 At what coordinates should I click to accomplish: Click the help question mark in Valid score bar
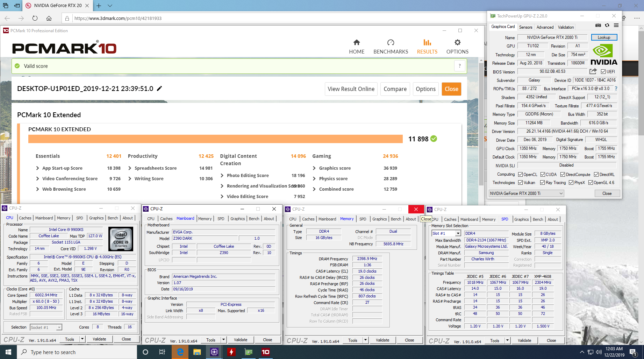click(x=460, y=66)
